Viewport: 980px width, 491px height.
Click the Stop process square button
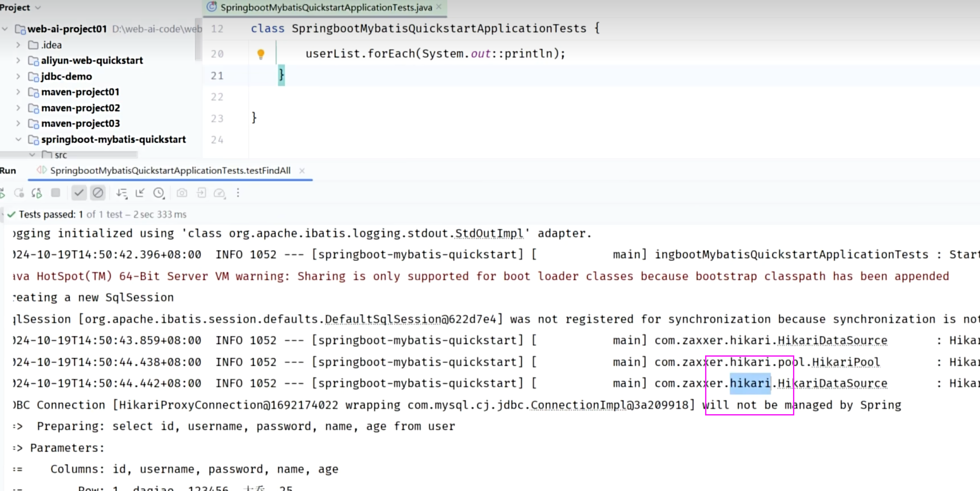pos(55,193)
